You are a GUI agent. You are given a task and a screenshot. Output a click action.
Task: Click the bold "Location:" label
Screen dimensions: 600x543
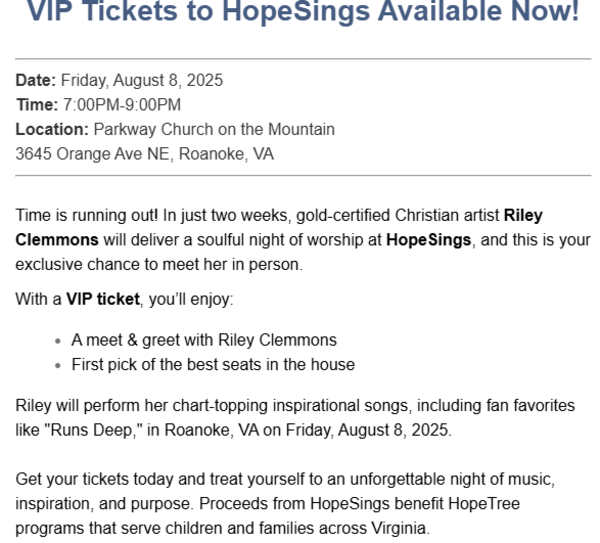[52, 129]
